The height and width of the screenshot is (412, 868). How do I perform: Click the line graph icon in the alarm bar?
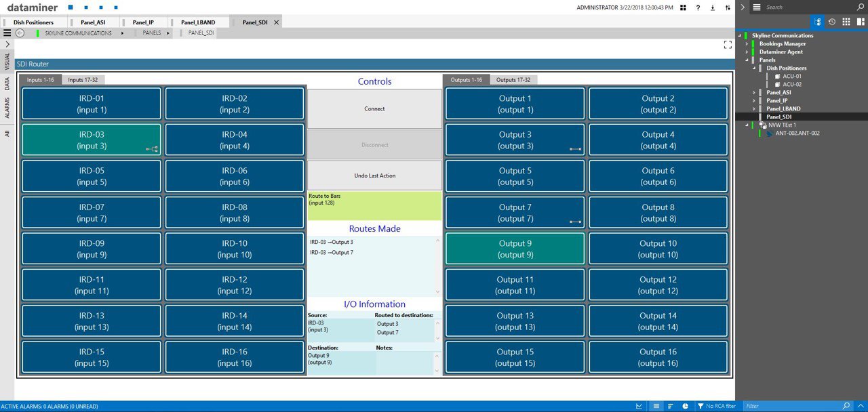click(639, 406)
